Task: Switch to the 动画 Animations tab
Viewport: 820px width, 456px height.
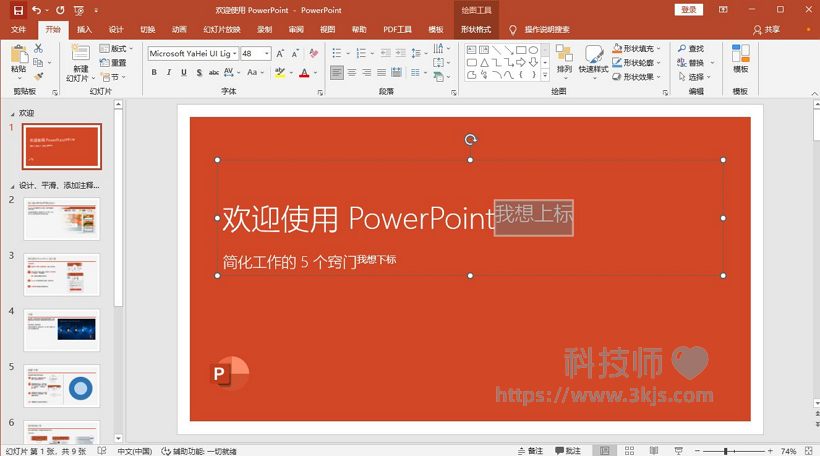Action: pyautogui.click(x=179, y=29)
